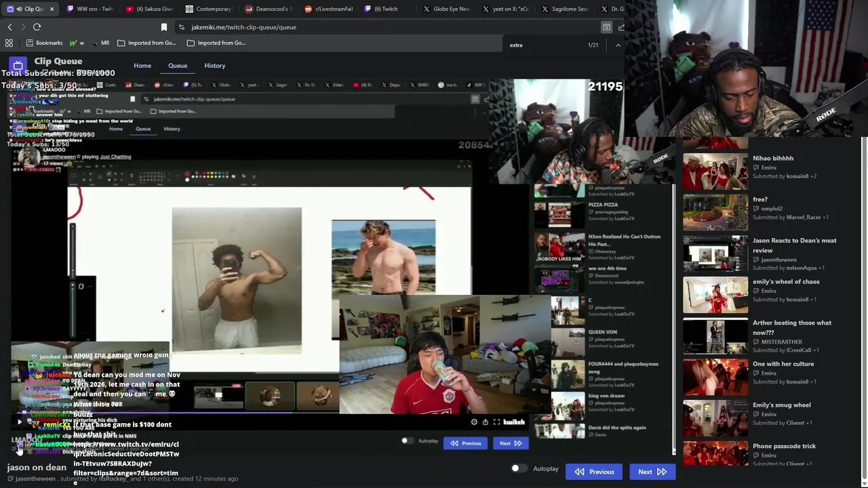
Task: Open the apps grid icon in bookmarks bar
Action: (9, 43)
